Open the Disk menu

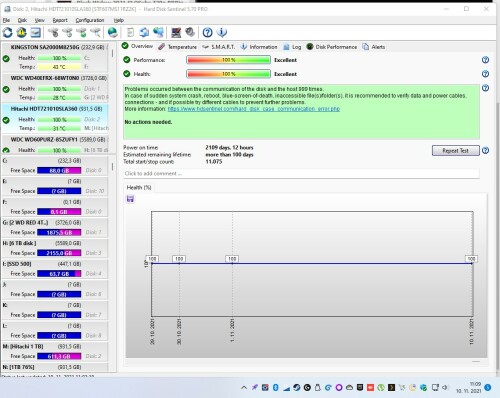(22, 20)
